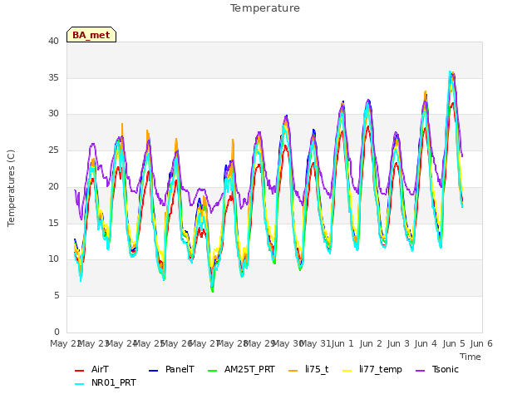Screen dimensions: 532x399
Task: Click the Temperature chart title
Action: click(x=265, y=8)
